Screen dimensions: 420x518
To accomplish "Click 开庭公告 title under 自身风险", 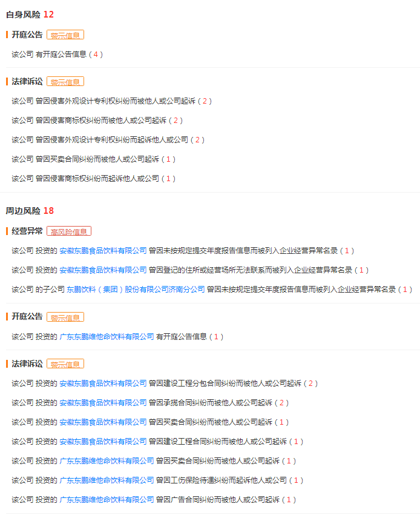I will (27, 35).
